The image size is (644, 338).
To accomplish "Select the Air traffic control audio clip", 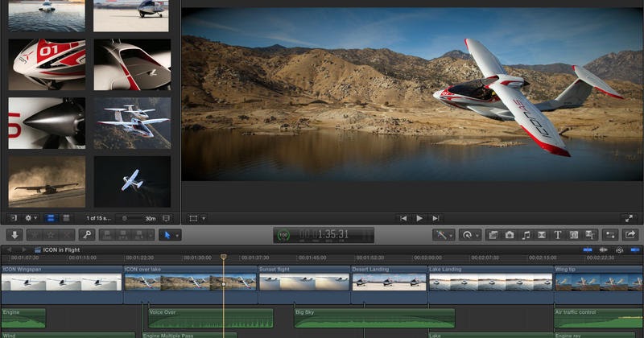I will tap(599, 319).
